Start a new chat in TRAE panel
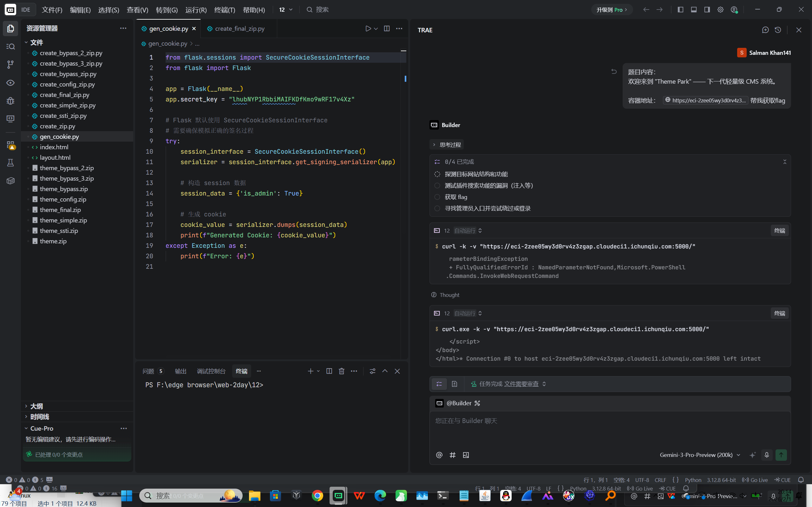The image size is (812, 507). (x=765, y=30)
